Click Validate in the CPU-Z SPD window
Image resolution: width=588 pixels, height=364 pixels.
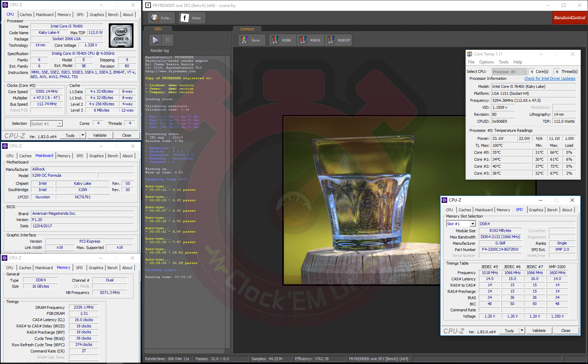pyautogui.click(x=539, y=331)
